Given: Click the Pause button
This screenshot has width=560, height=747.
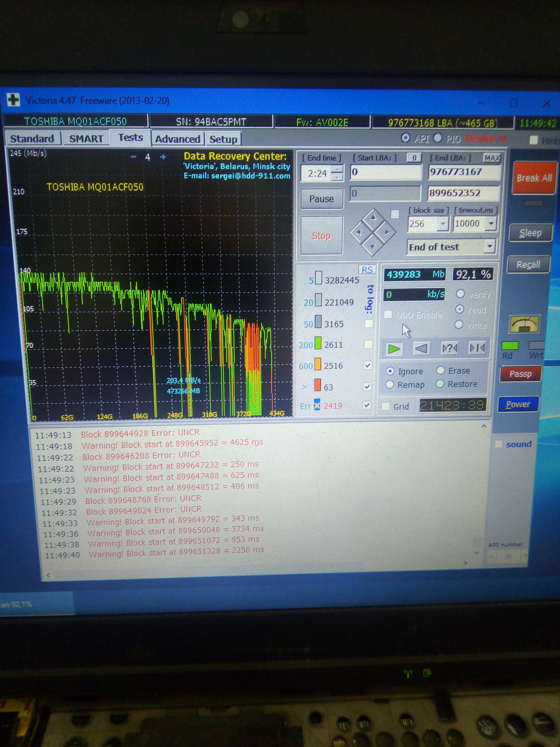Looking at the screenshot, I should (322, 199).
